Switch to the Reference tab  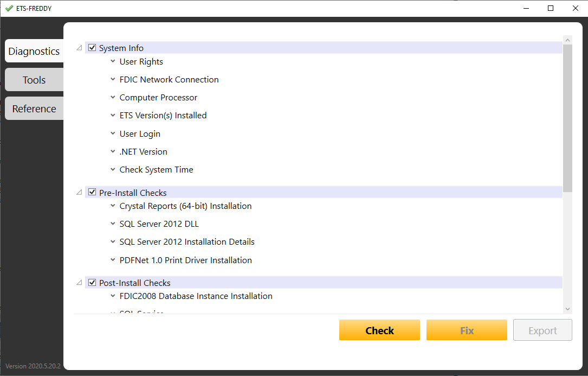[34, 109]
